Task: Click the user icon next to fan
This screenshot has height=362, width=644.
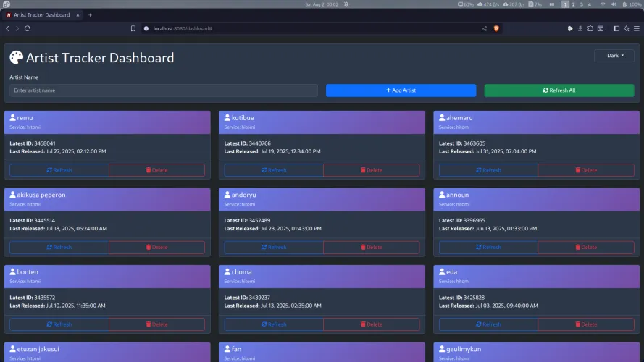Action: [227, 349]
